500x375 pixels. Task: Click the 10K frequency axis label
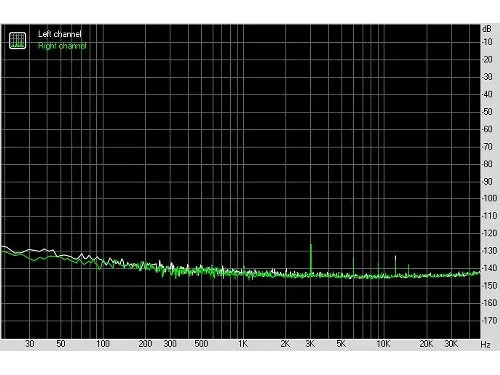click(383, 344)
